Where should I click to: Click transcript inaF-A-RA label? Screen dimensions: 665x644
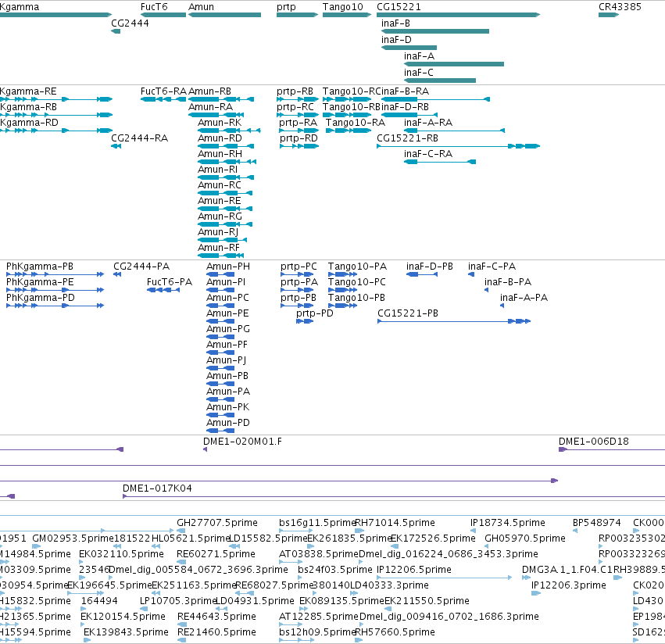point(428,123)
